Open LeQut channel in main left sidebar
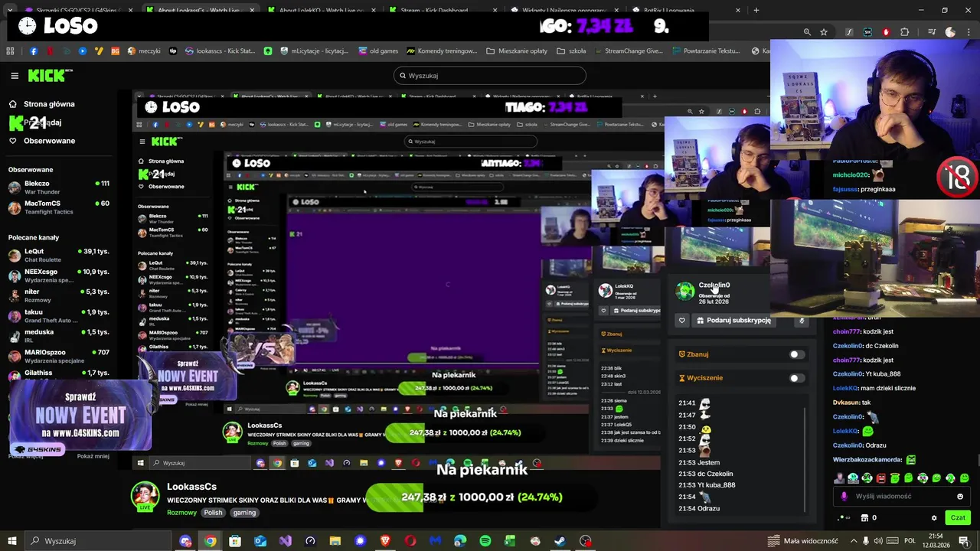This screenshot has height=551, width=980. pyautogui.click(x=59, y=255)
